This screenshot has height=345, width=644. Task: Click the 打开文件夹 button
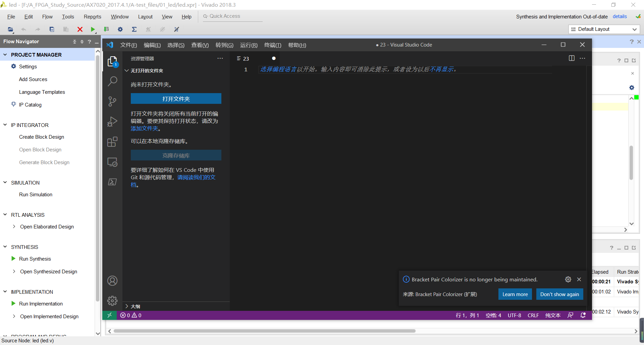pyautogui.click(x=176, y=98)
